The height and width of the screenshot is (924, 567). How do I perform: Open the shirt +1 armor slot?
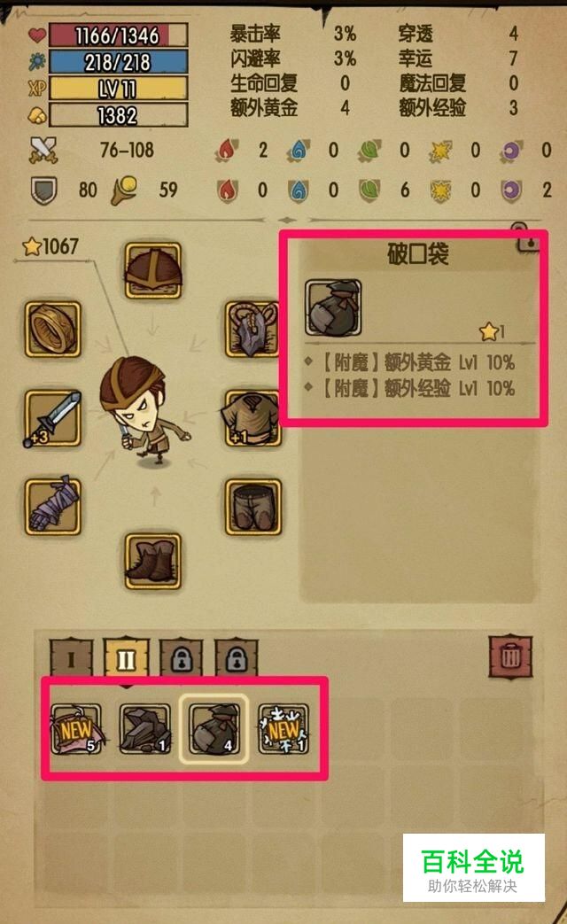click(x=252, y=418)
